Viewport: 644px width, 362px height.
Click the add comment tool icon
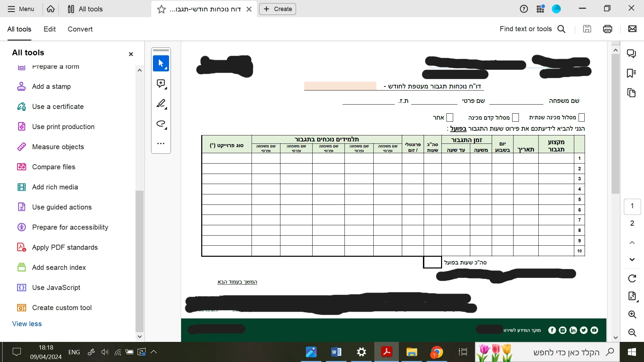[161, 83]
